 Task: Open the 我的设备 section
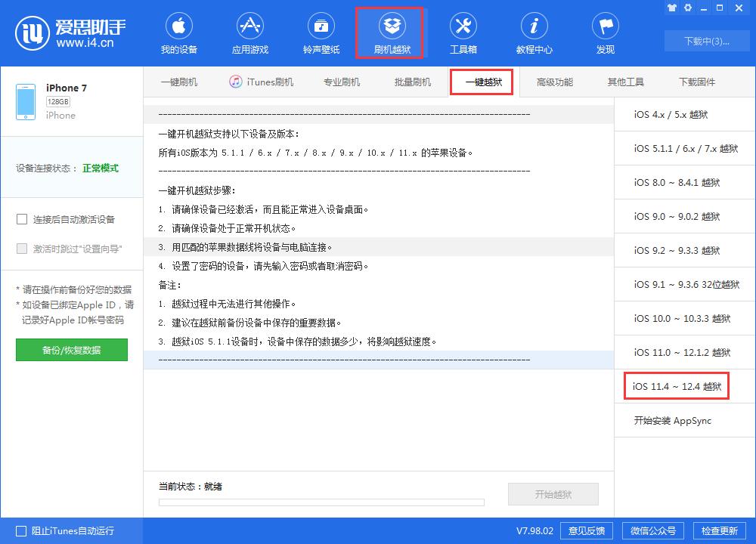tap(179, 32)
